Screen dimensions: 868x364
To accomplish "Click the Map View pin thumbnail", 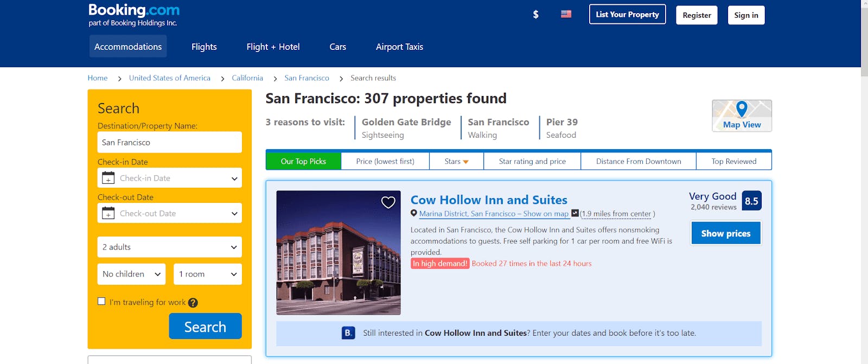I will coord(742,116).
